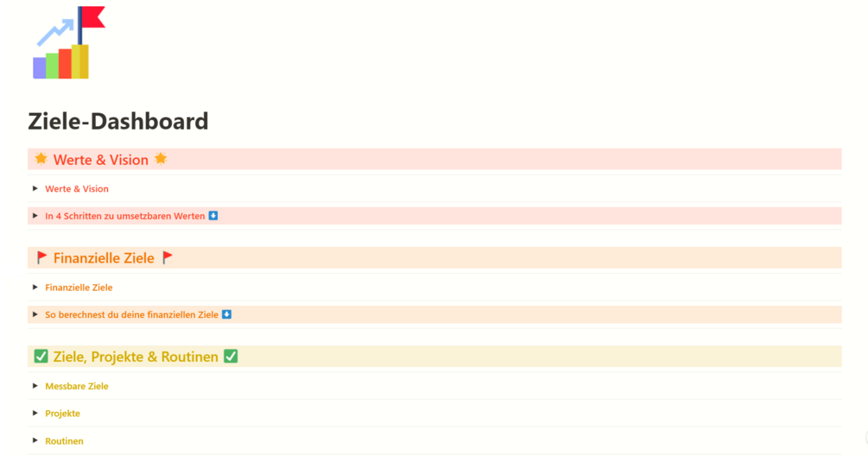Expand the Routinen toggle triangle
This screenshot has height=455, width=868.
35,440
